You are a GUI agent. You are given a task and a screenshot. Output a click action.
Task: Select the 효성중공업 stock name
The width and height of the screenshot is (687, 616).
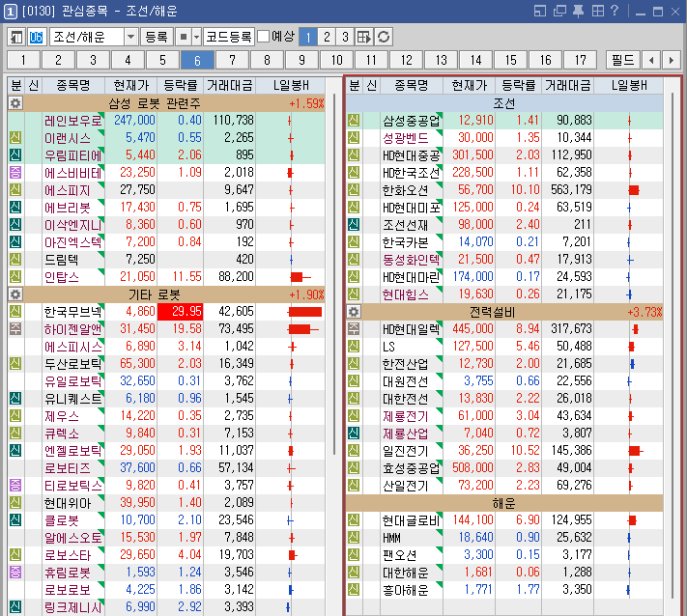click(411, 468)
